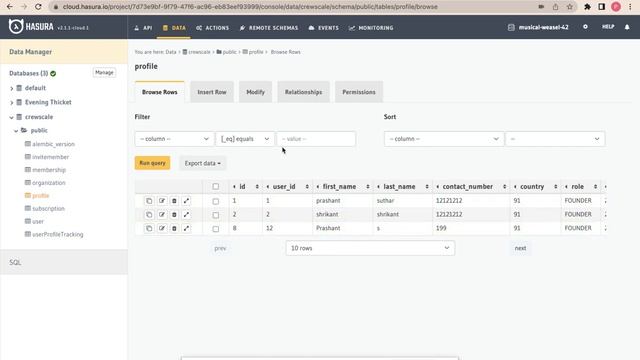Screen dimensions: 640x360
Task: Open the SQL section in sidebar
Action: point(64,262)
